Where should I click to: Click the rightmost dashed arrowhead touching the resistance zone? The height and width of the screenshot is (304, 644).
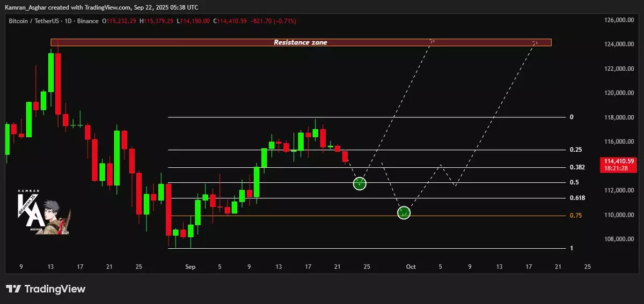click(535, 42)
